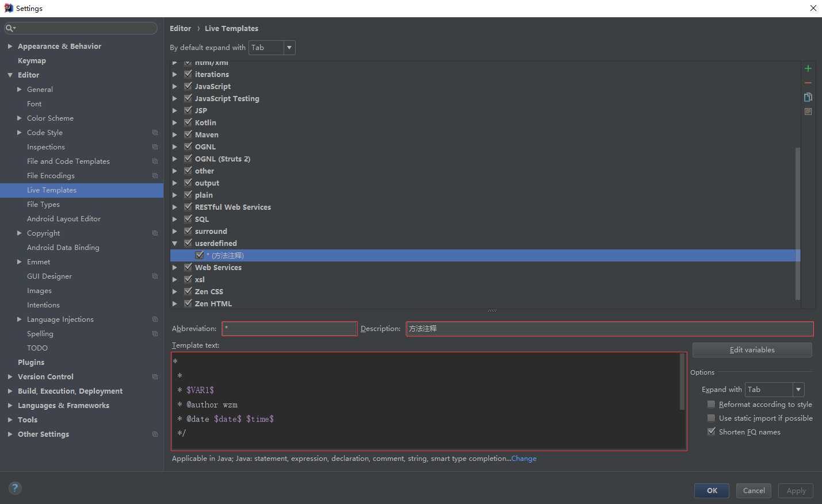Screen dimensions: 822x504
Task: Cancel the Settings dialog
Action: coord(754,491)
